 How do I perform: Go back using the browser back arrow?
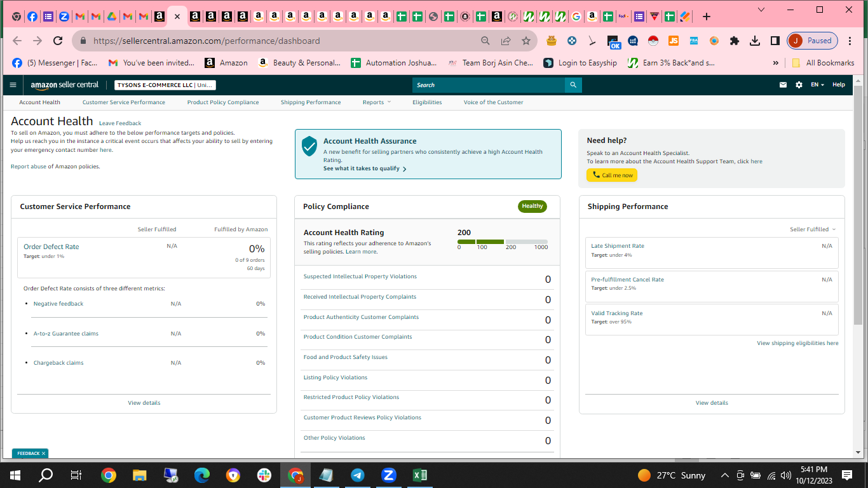(x=17, y=41)
